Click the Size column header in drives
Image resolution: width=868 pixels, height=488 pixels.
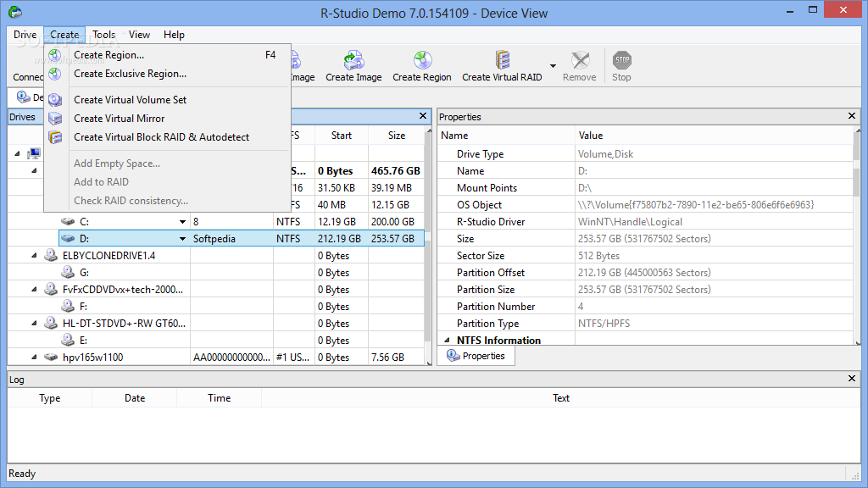click(x=397, y=136)
